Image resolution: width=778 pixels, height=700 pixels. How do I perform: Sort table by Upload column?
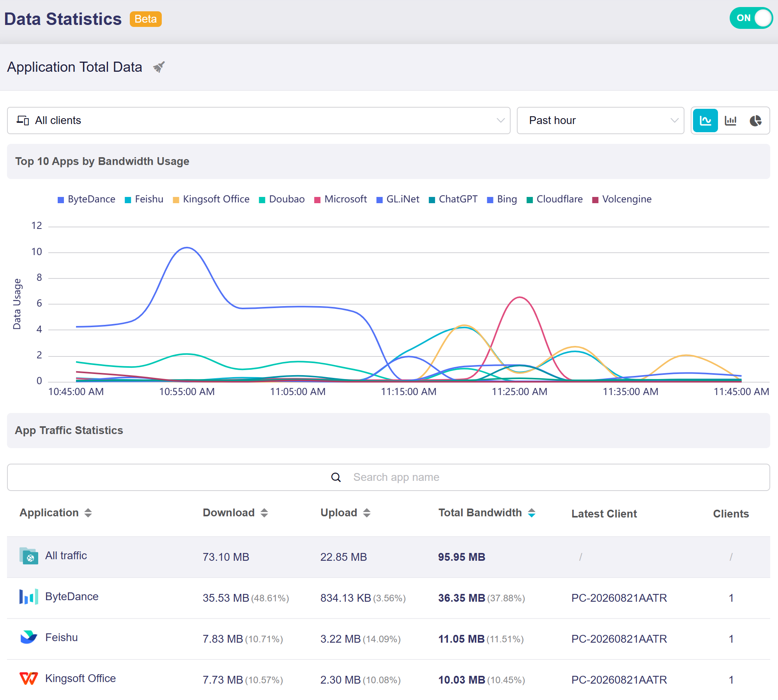pos(367,513)
